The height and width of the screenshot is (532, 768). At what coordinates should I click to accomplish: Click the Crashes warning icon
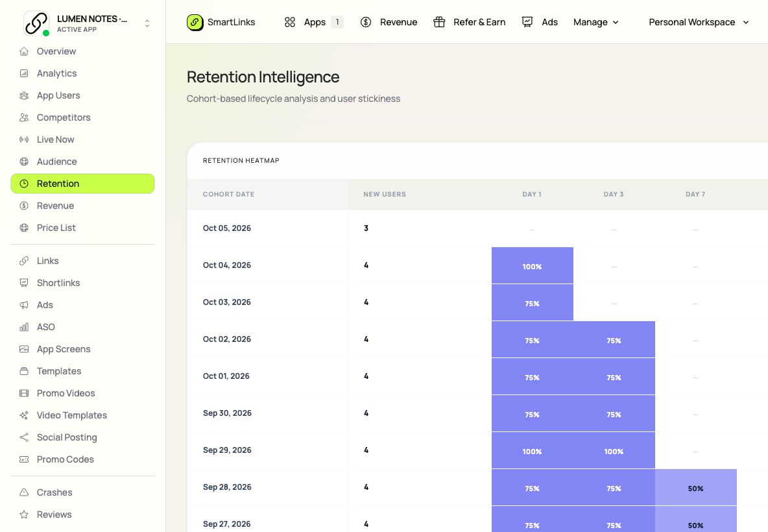24,492
